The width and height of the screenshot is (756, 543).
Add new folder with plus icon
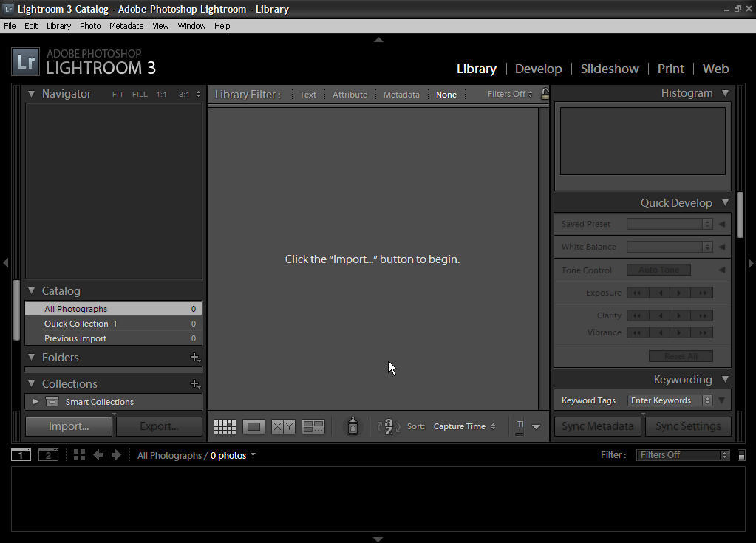coord(195,357)
